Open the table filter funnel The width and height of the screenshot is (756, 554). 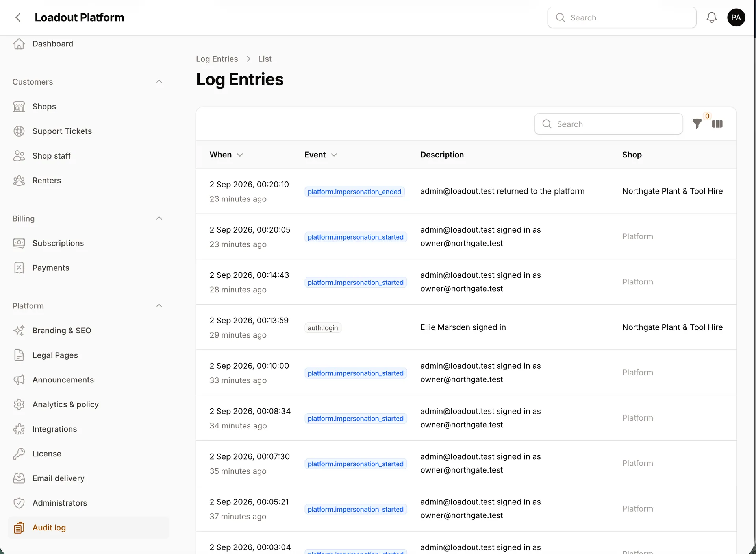[x=697, y=124]
